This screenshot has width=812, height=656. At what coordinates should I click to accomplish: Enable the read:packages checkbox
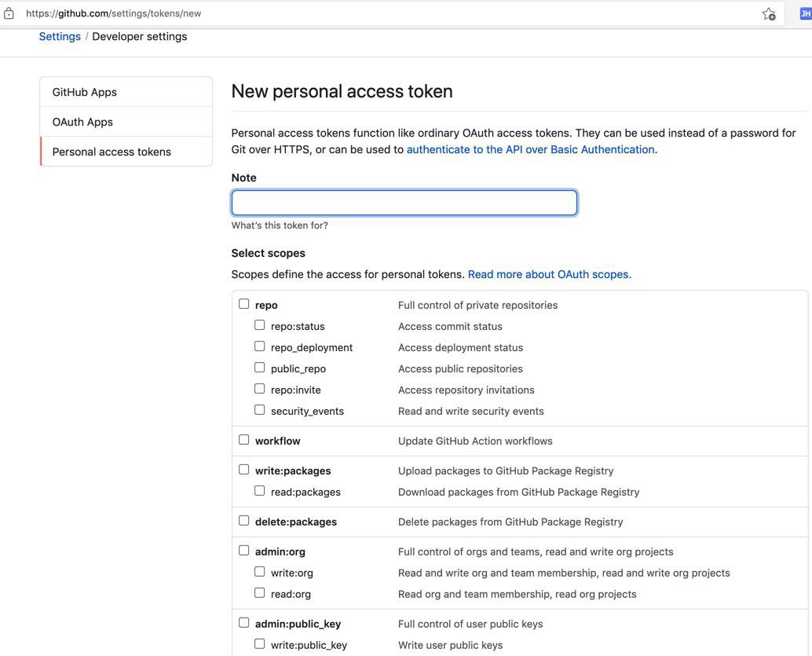[x=259, y=491]
